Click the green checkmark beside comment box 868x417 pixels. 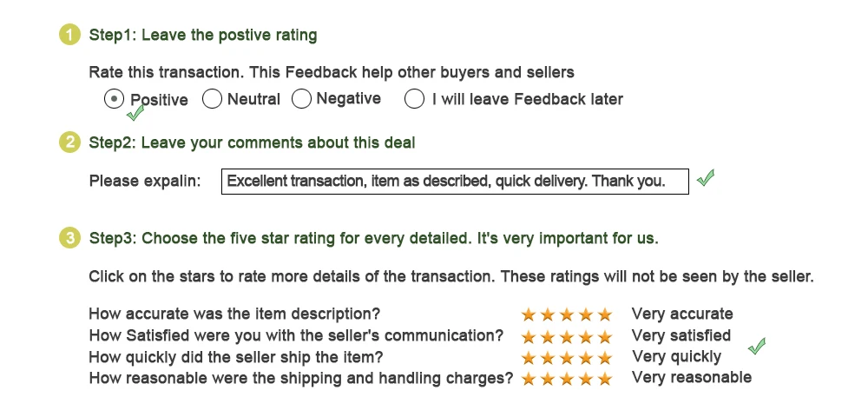[706, 178]
